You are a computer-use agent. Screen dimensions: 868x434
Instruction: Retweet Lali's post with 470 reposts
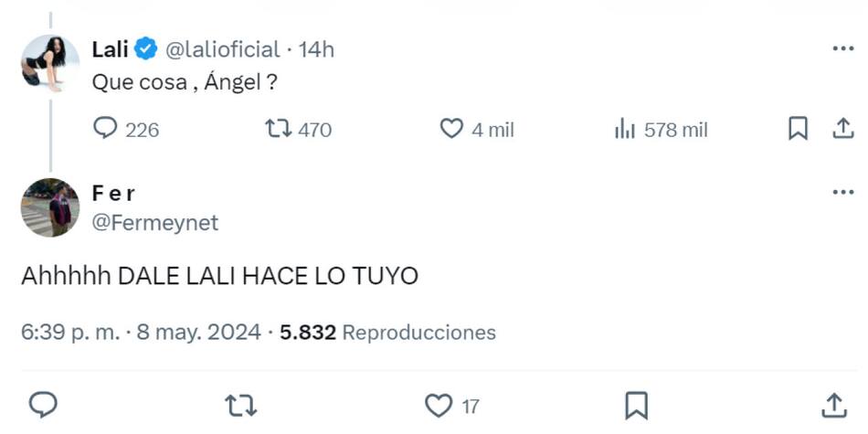click(x=278, y=130)
